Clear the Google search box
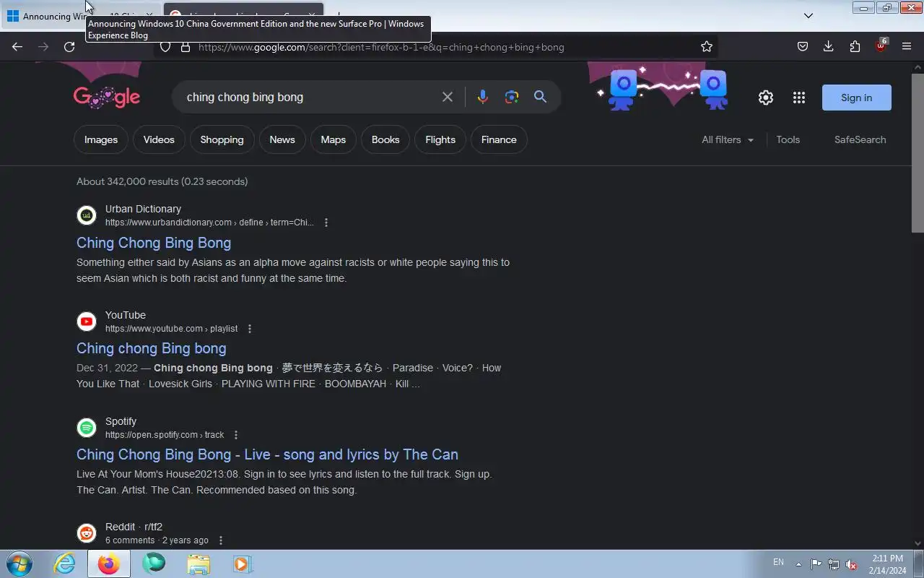Image resolution: width=924 pixels, height=578 pixels. [448, 97]
